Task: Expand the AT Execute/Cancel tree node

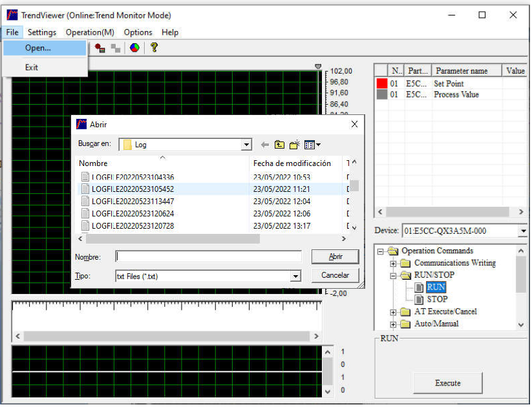Action: [x=393, y=313]
